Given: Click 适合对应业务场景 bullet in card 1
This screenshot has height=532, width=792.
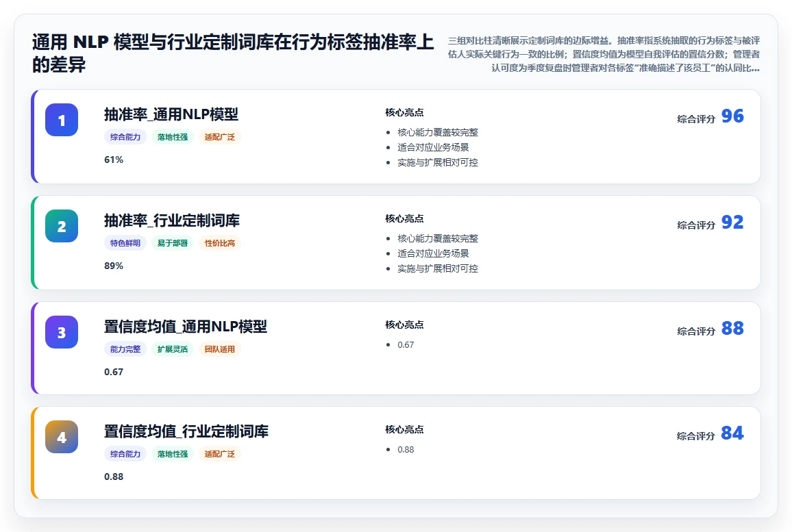Looking at the screenshot, I should click(x=433, y=147).
